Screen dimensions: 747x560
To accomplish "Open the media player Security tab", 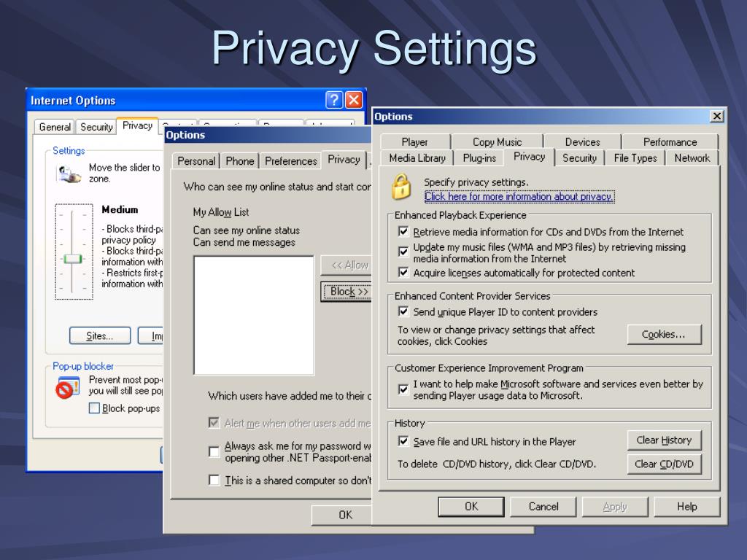I will click(x=579, y=158).
